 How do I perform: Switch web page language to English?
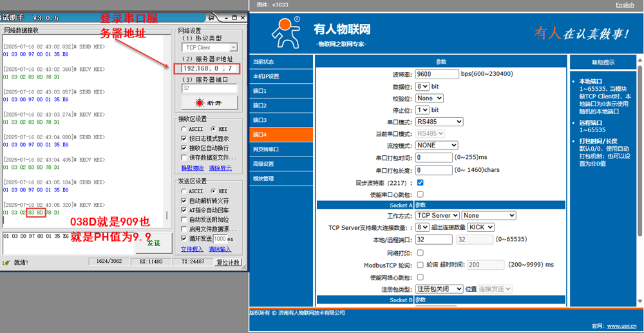625,5
